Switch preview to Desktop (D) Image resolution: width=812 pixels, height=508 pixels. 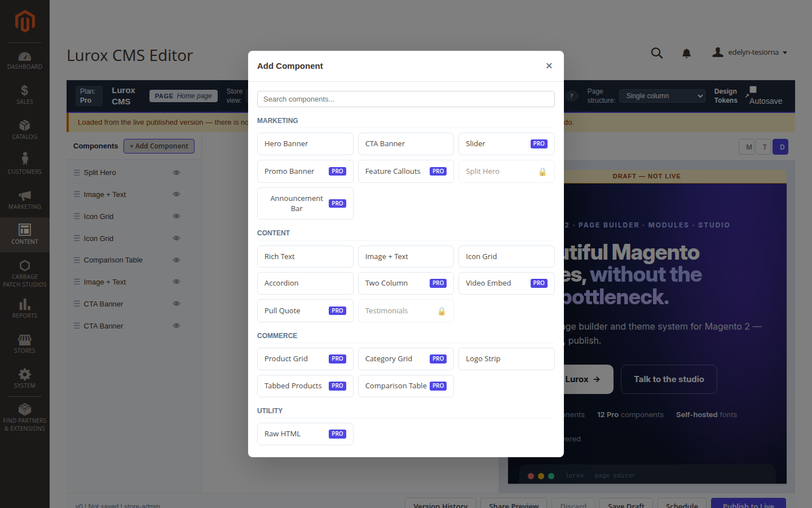[781, 147]
